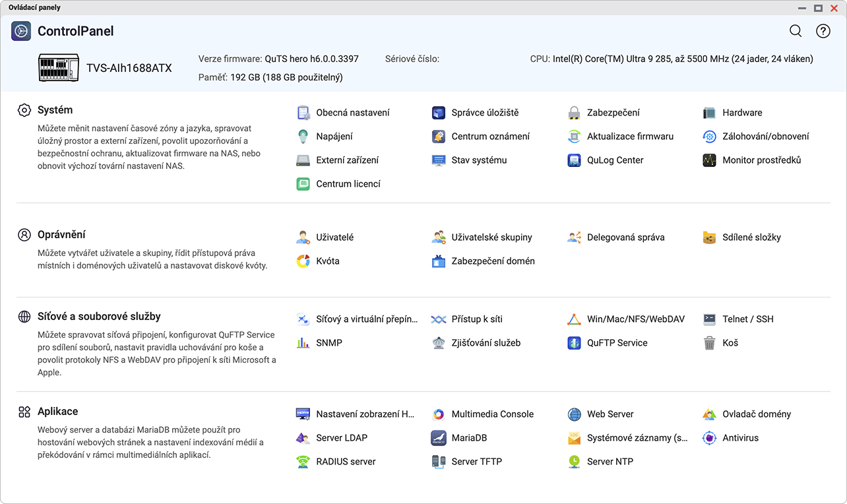
Task: Click the Antivirus icon
Action: 709,438
